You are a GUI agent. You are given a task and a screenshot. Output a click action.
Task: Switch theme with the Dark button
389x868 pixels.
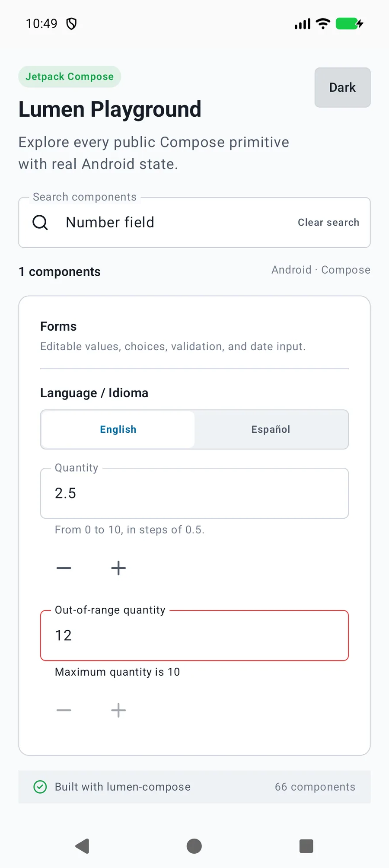pyautogui.click(x=342, y=87)
